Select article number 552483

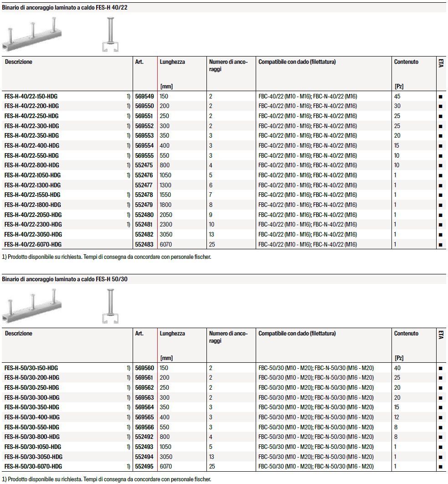point(144,245)
